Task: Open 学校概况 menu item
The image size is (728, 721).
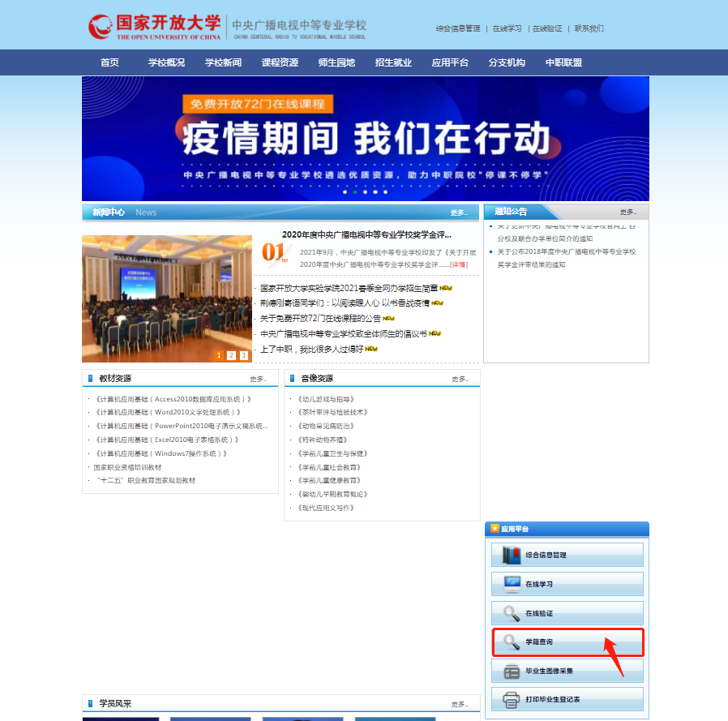Action: [x=166, y=62]
